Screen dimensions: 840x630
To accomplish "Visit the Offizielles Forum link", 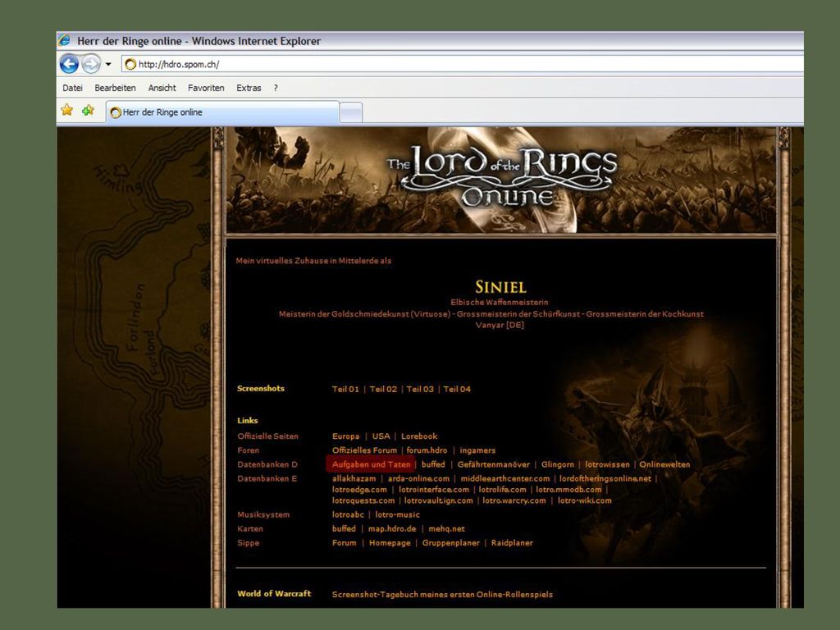I will pyautogui.click(x=364, y=450).
